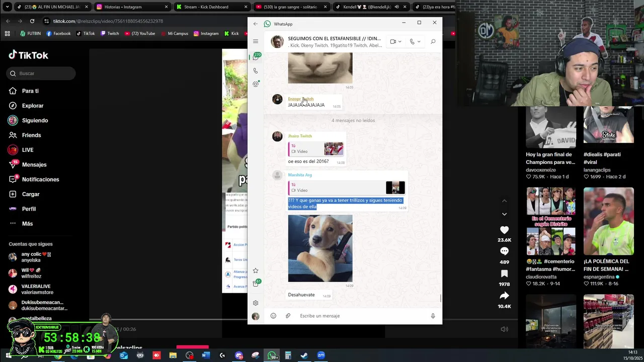Switch to 'Stream - Kick Dashboard' browser tab
The image size is (644, 362).
[x=212, y=7]
